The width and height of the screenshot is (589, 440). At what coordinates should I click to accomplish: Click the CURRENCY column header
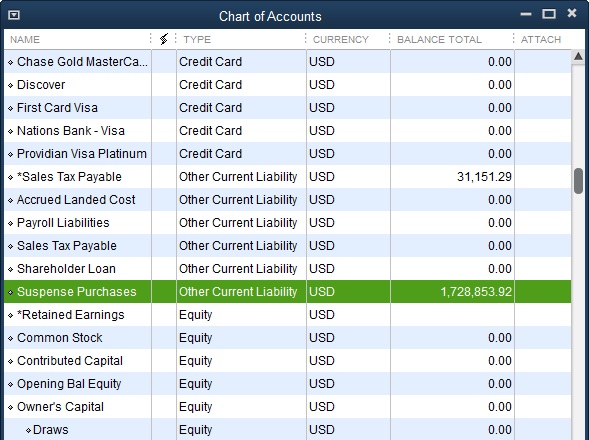[x=341, y=39]
